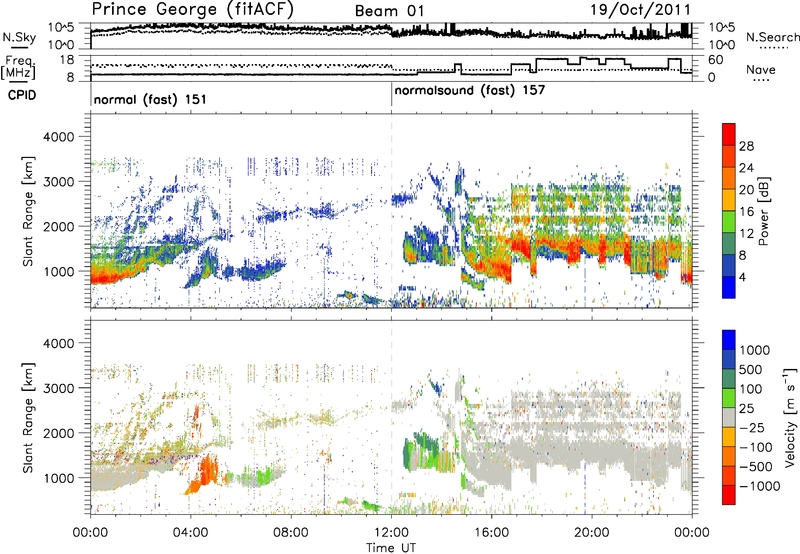Click the '60' Nave tick label

coord(716,60)
